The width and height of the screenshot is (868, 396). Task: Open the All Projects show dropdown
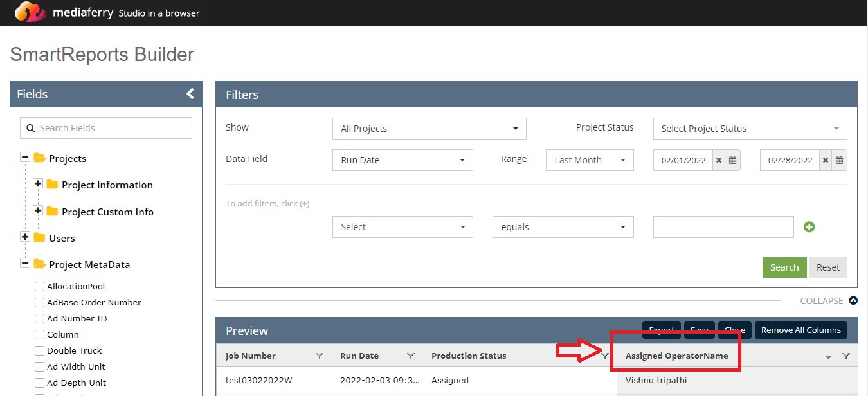coord(429,129)
